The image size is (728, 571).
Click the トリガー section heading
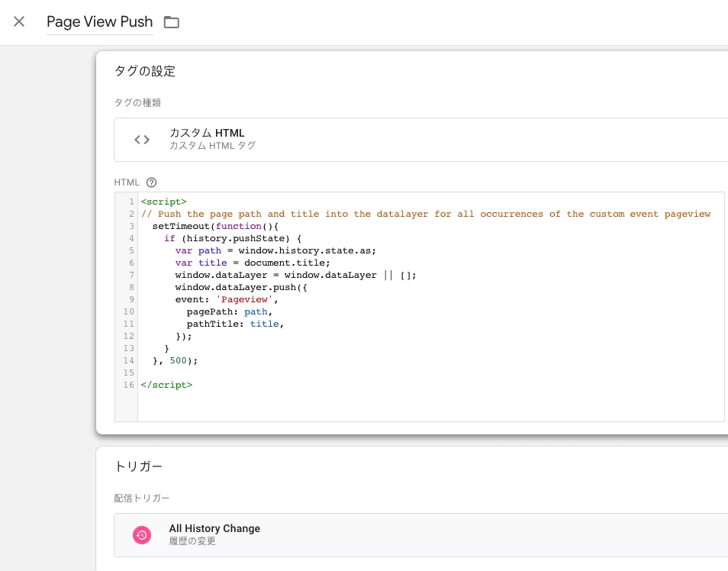coord(138,466)
